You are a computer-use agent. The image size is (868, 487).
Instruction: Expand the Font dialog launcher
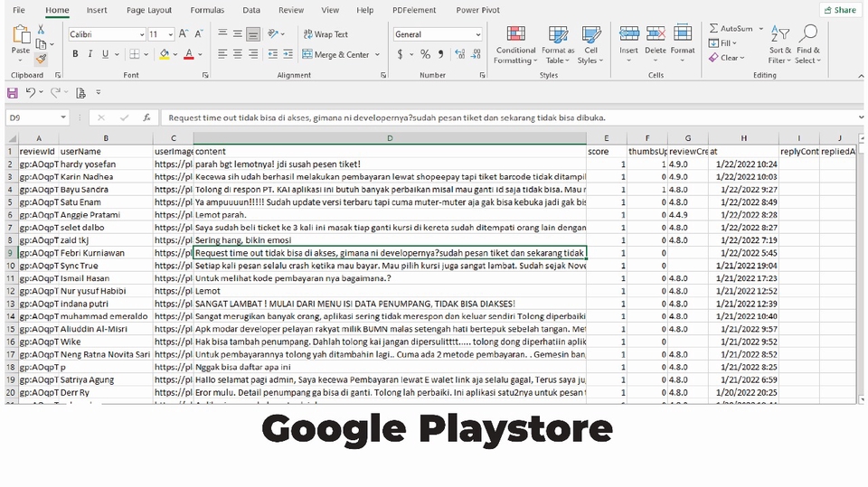(205, 75)
